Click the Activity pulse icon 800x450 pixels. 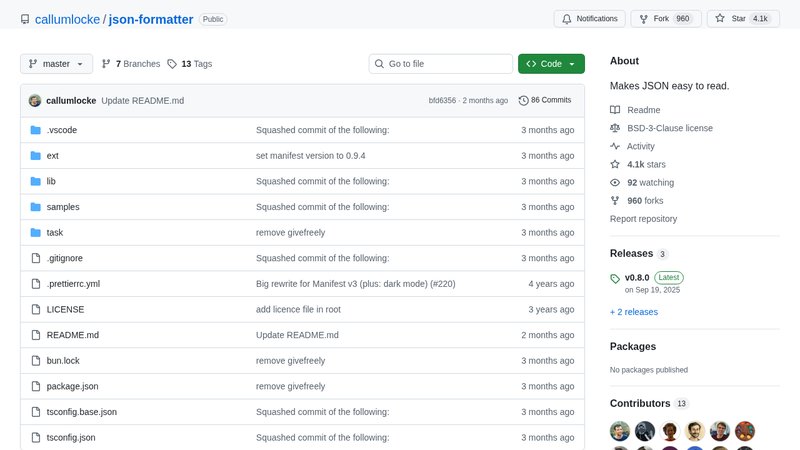pyautogui.click(x=615, y=146)
